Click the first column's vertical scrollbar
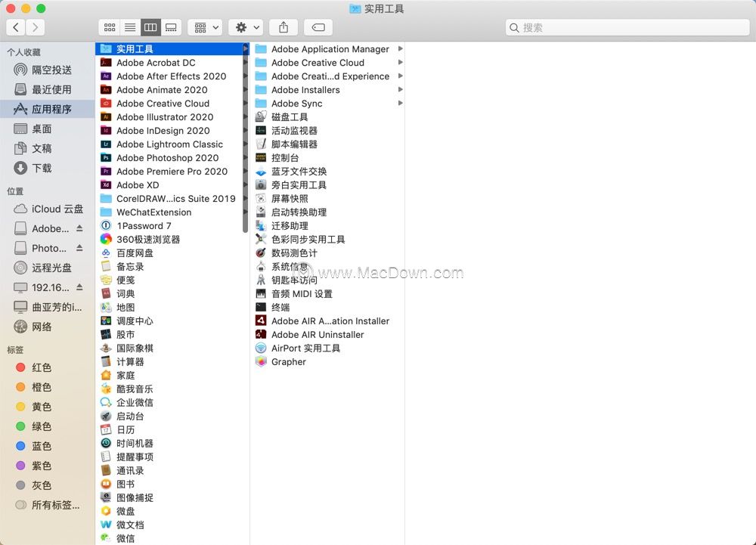Viewport: 756px width, 545px height. point(245,138)
